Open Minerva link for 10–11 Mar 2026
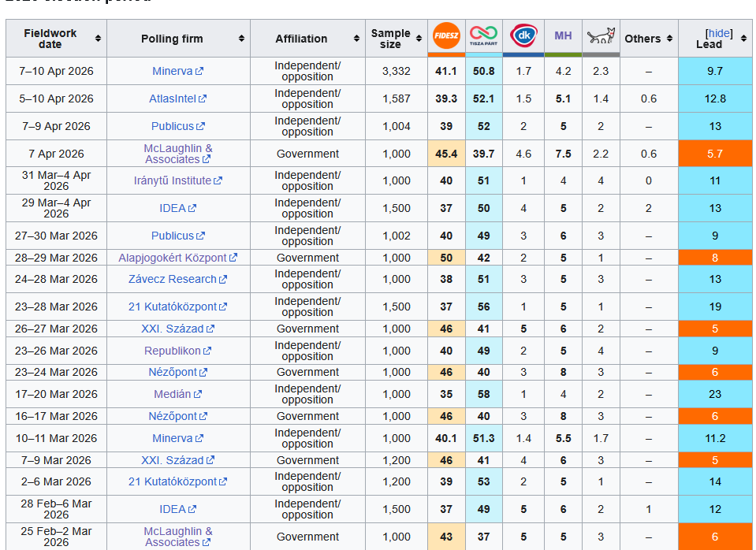Image resolution: width=756 pixels, height=550 pixels. tap(177, 438)
